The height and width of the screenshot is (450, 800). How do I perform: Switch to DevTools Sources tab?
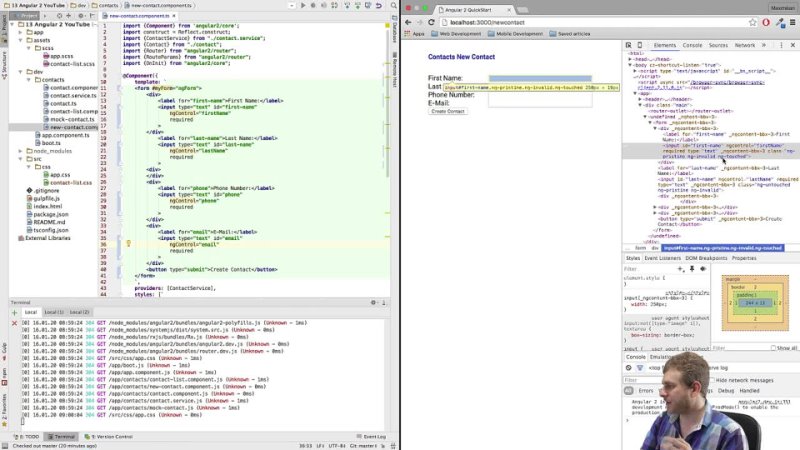click(x=718, y=45)
